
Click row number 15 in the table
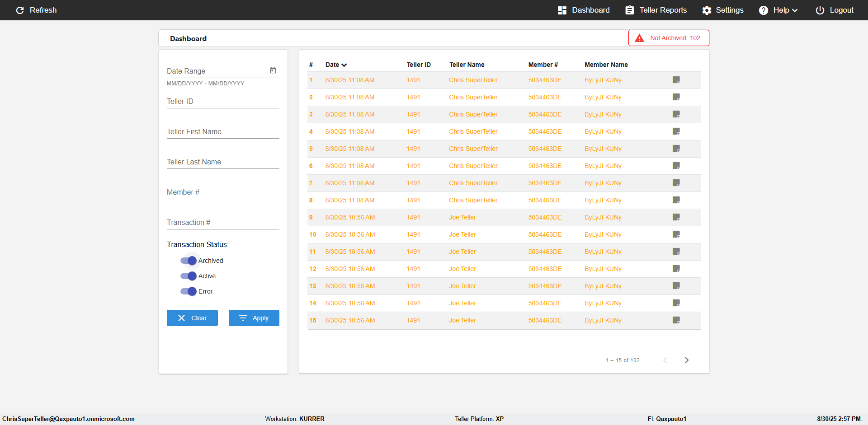313,320
